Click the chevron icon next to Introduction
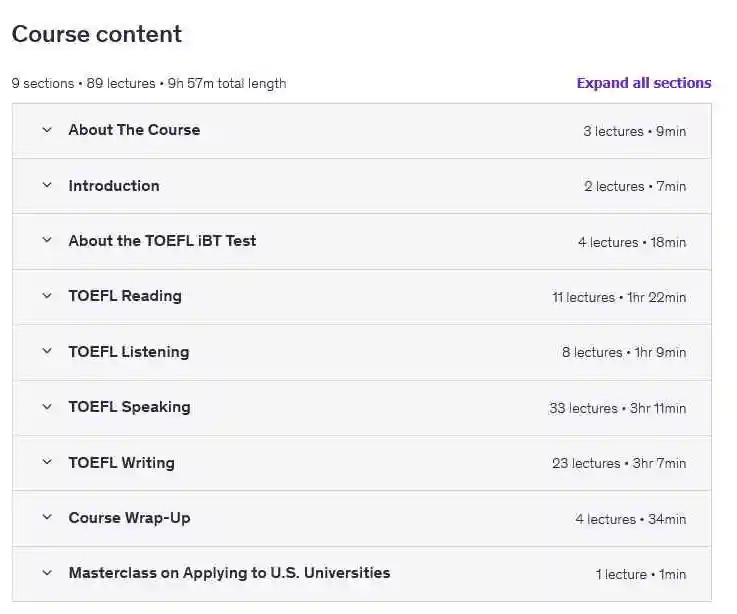 pos(46,186)
